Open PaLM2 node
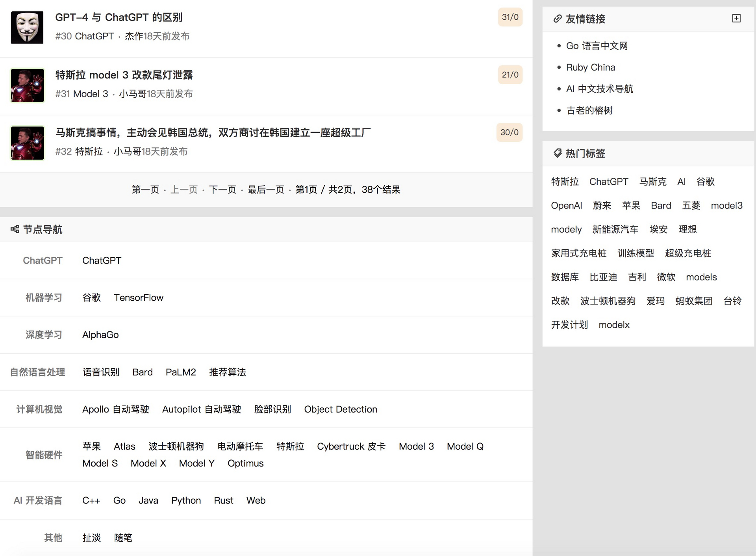Image resolution: width=756 pixels, height=556 pixels. (181, 372)
